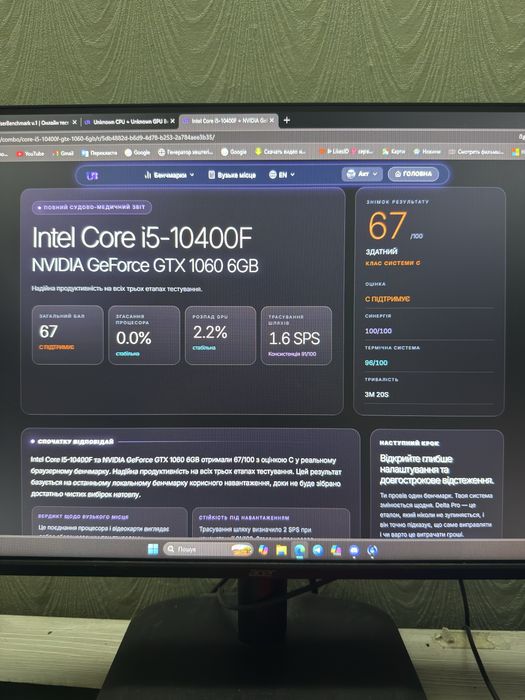Close the Unknown CPU + Unknown GPU tab

pos(172,121)
